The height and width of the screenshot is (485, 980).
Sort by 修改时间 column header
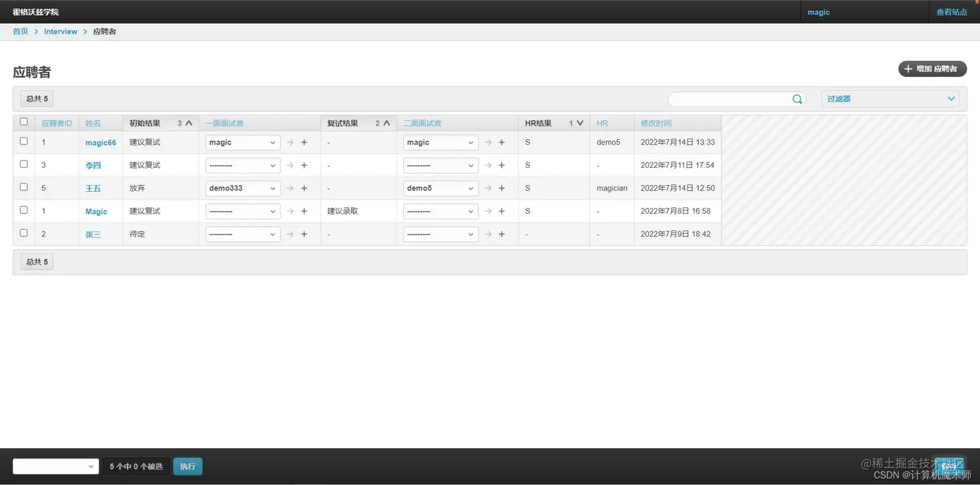(x=656, y=123)
